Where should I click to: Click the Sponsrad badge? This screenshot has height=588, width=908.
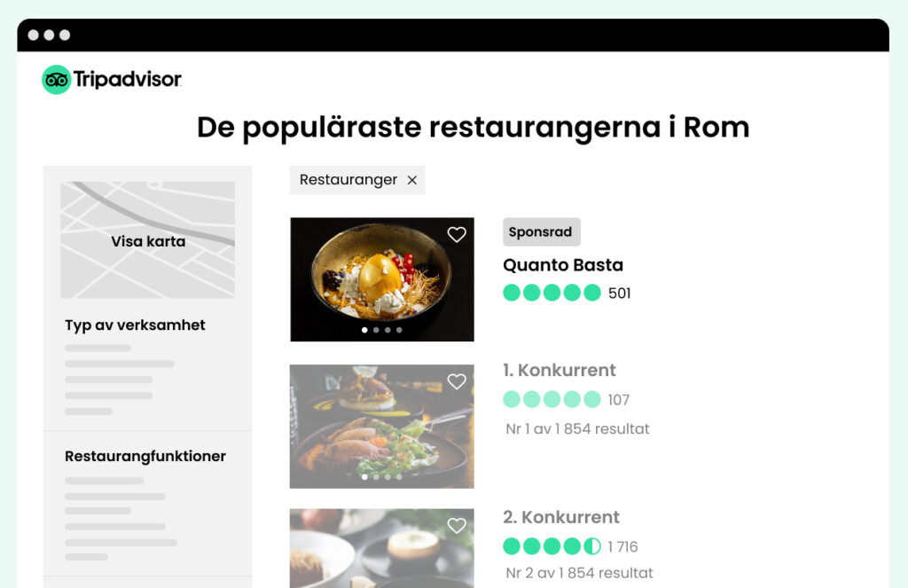click(x=542, y=231)
